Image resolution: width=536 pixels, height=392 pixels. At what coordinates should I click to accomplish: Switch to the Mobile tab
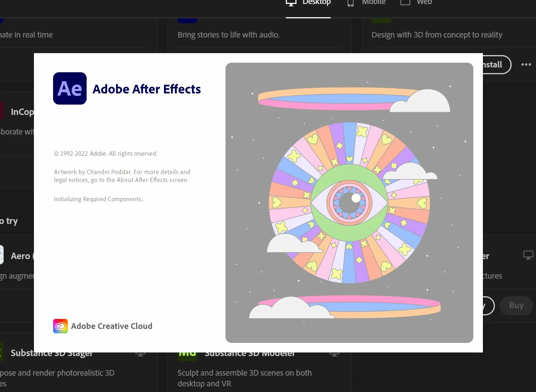(366, 3)
